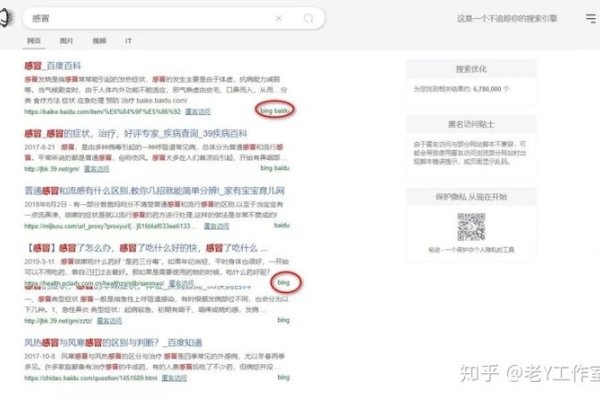This screenshot has width=600, height=400.
Task: Click the date 2018年8月2日 in the snippet
Action: 46,204
